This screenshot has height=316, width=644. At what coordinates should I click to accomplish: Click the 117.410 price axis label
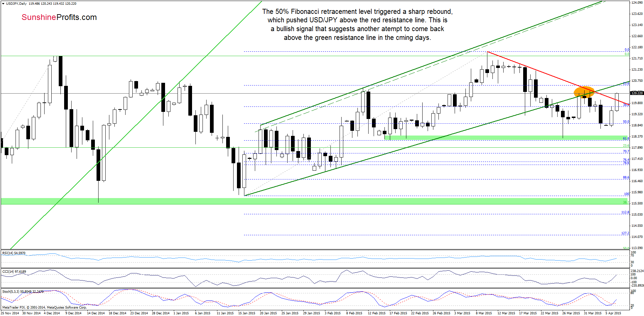click(637, 159)
